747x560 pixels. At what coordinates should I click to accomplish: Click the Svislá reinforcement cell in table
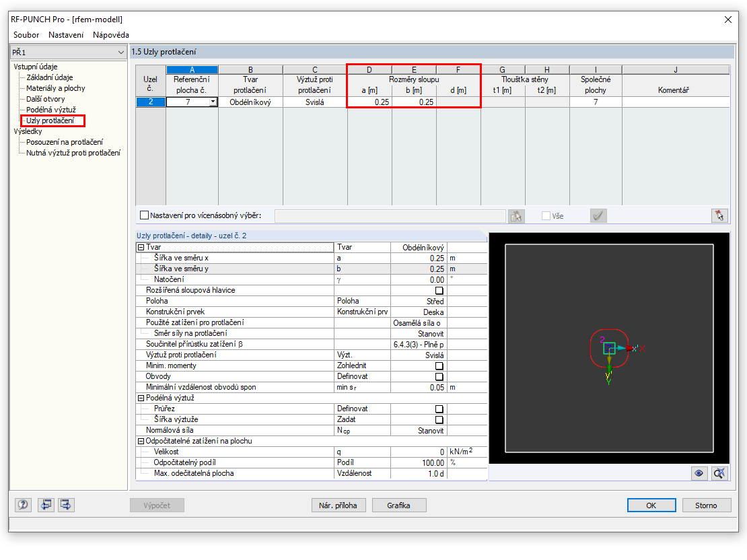point(315,102)
